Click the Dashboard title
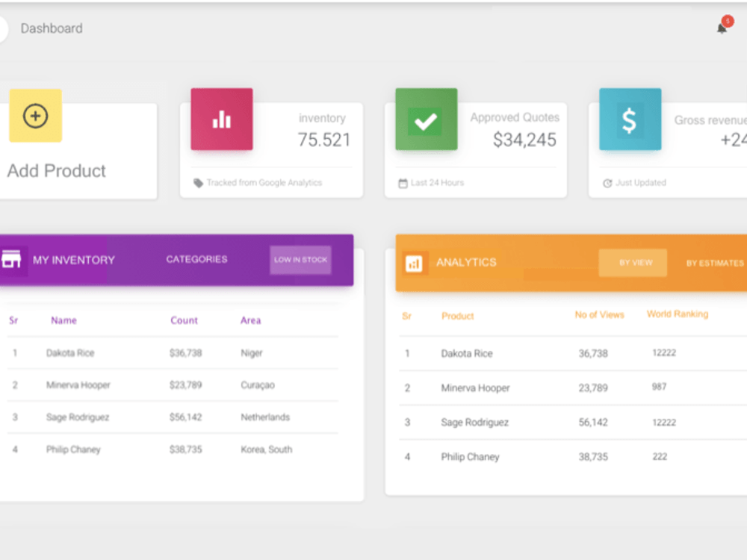This screenshot has height=560, width=747. (x=52, y=28)
